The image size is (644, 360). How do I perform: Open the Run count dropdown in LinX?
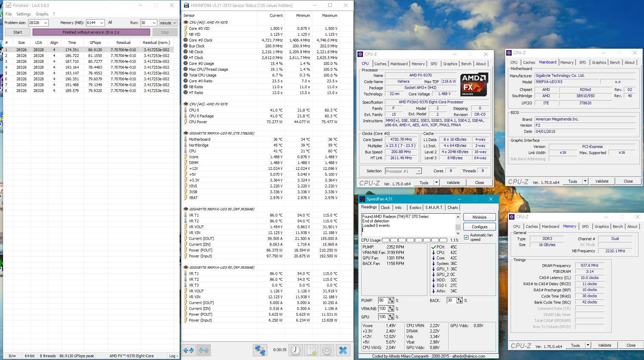pyautogui.click(x=154, y=23)
